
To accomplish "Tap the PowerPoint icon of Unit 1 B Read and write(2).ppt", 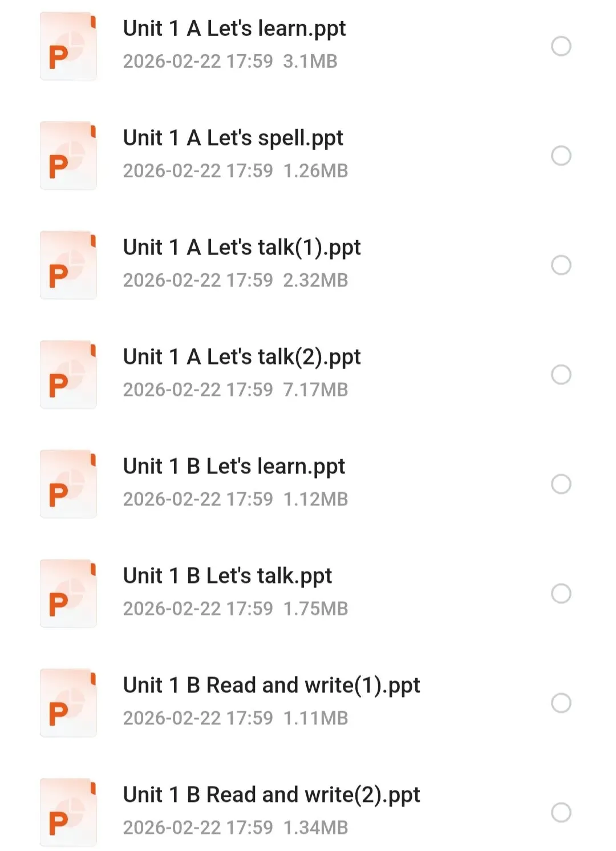I will [x=68, y=813].
